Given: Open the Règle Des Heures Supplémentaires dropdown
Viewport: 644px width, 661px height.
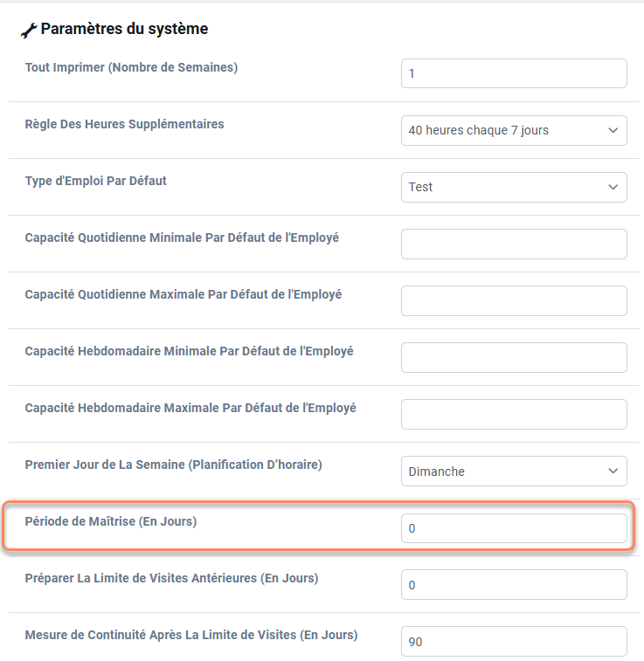Looking at the screenshot, I should [x=514, y=131].
